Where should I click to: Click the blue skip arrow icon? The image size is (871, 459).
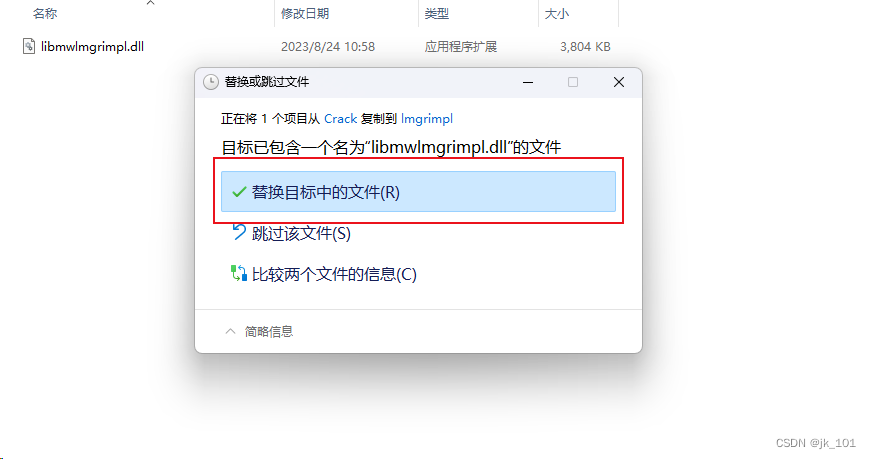pyautogui.click(x=239, y=232)
